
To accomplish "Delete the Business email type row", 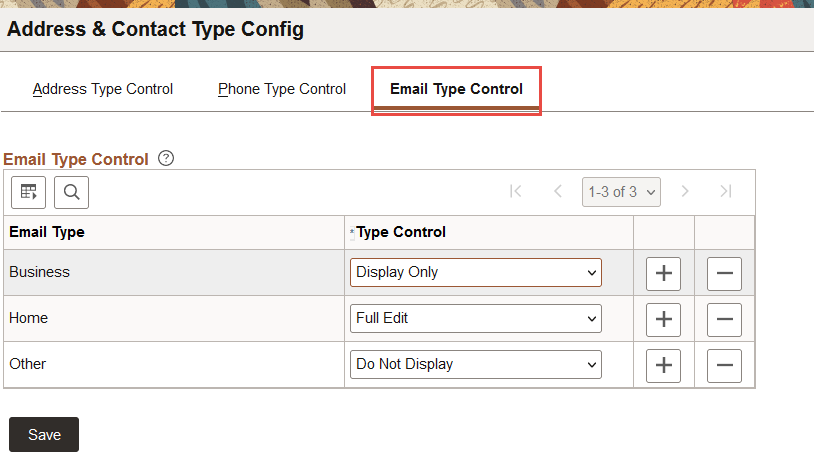I will (724, 273).
